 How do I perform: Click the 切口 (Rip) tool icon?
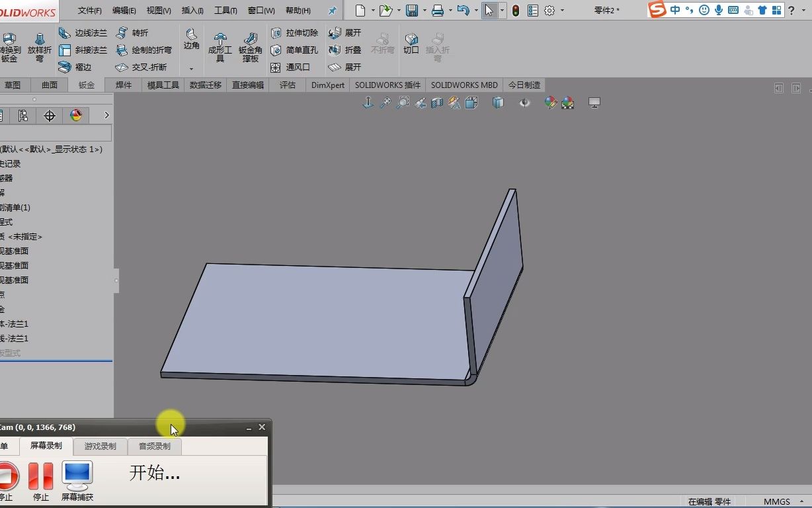411,41
